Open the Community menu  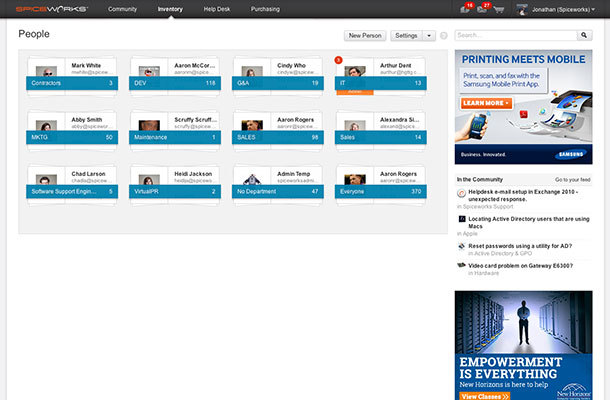point(123,9)
